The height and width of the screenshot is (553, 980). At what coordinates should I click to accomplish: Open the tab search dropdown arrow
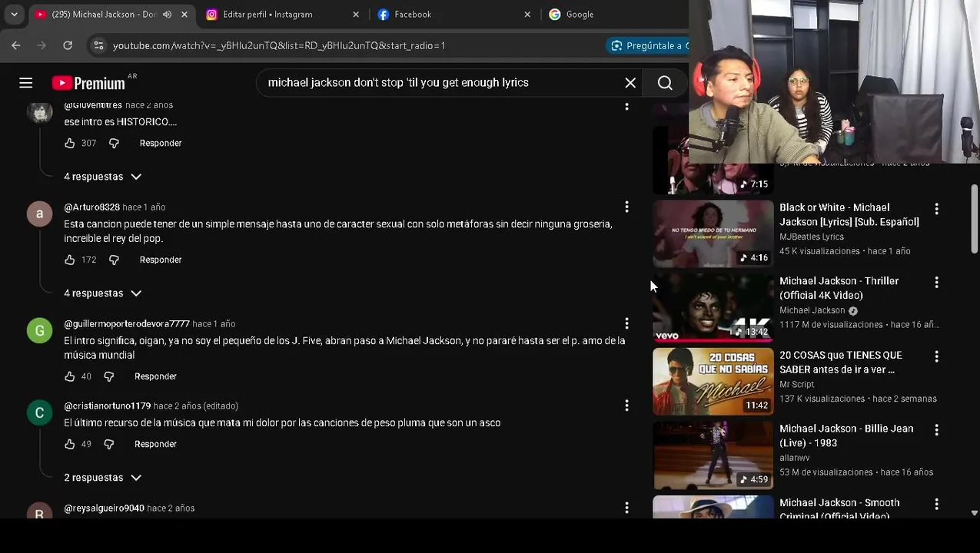[14, 14]
